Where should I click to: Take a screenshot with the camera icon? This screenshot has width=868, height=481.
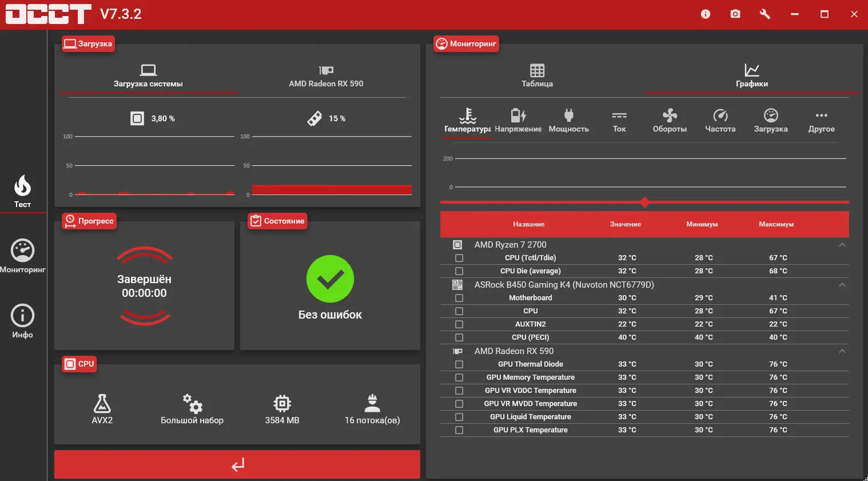[x=735, y=14]
